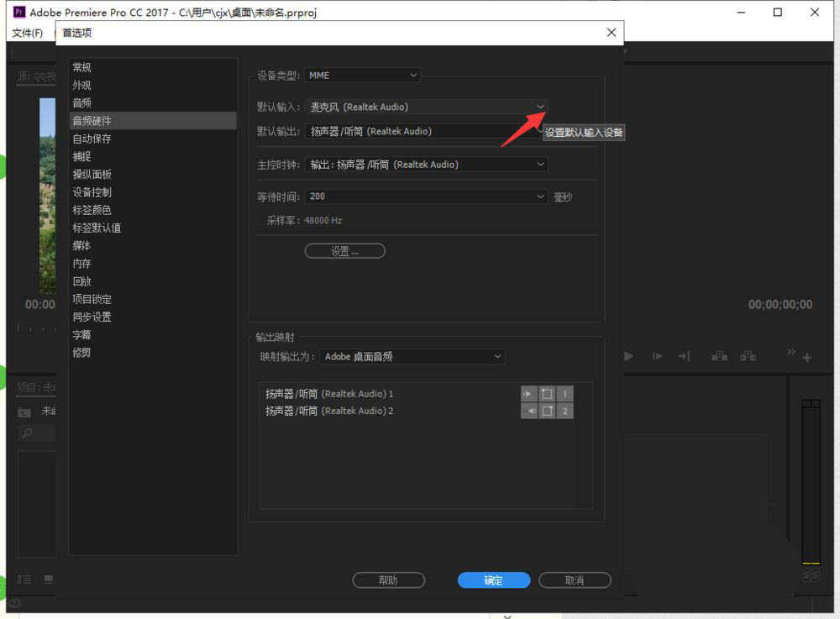Image resolution: width=840 pixels, height=619 pixels.
Task: Click inside the 等待时间 200 input field
Action: tap(378, 197)
